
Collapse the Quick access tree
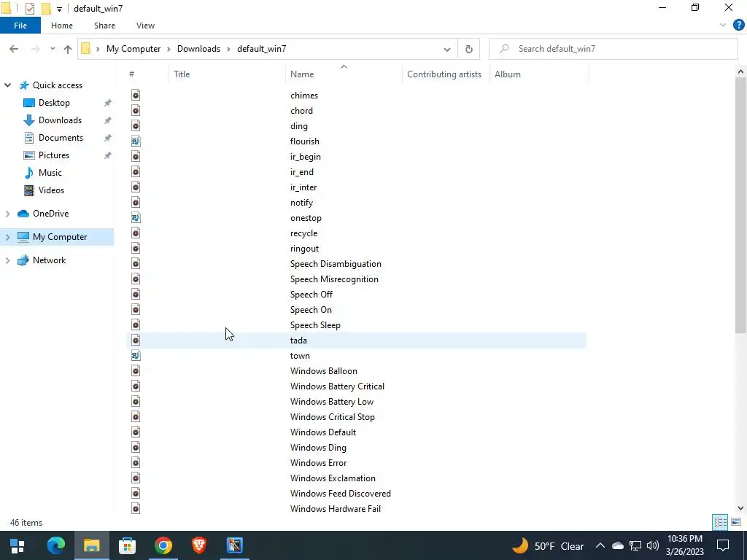tap(7, 85)
